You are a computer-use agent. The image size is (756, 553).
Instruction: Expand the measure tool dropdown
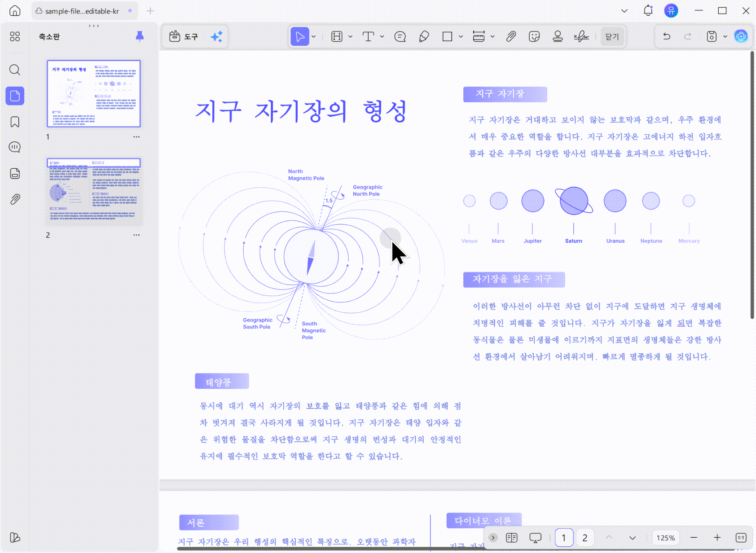click(492, 36)
